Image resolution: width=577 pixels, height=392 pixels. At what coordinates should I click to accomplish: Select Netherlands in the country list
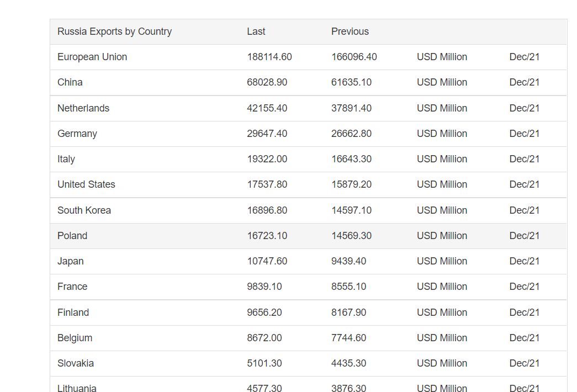(x=83, y=108)
